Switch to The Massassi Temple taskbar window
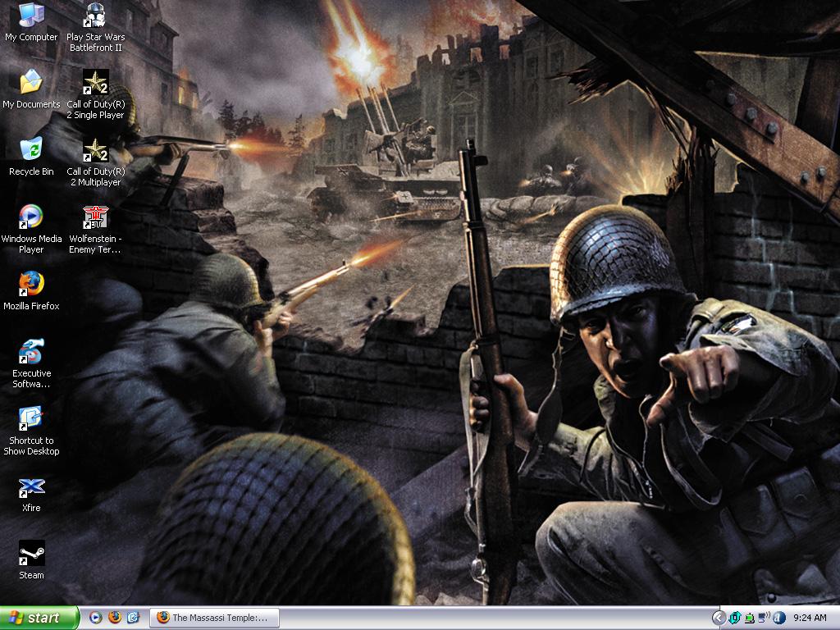The width and height of the screenshot is (840, 630). pos(214,618)
